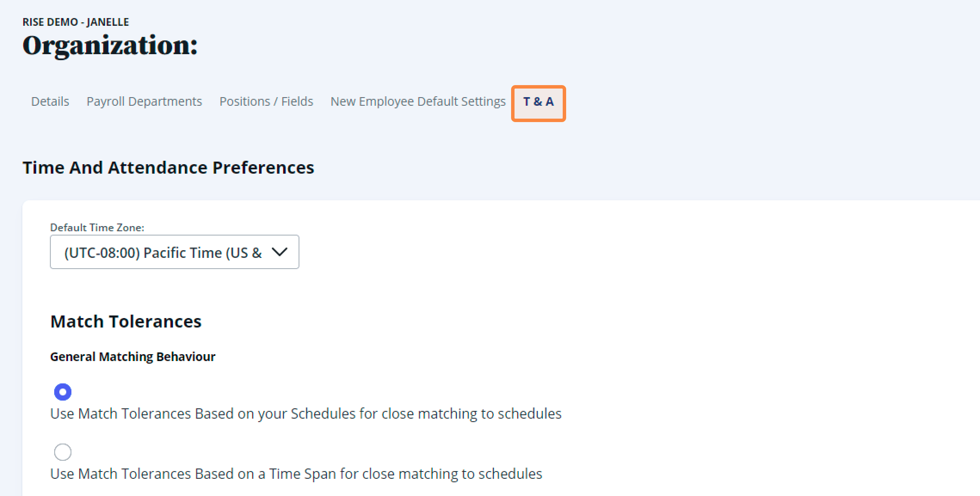Enable match tolerances based on Time Span
The image size is (980, 496).
pyautogui.click(x=63, y=452)
